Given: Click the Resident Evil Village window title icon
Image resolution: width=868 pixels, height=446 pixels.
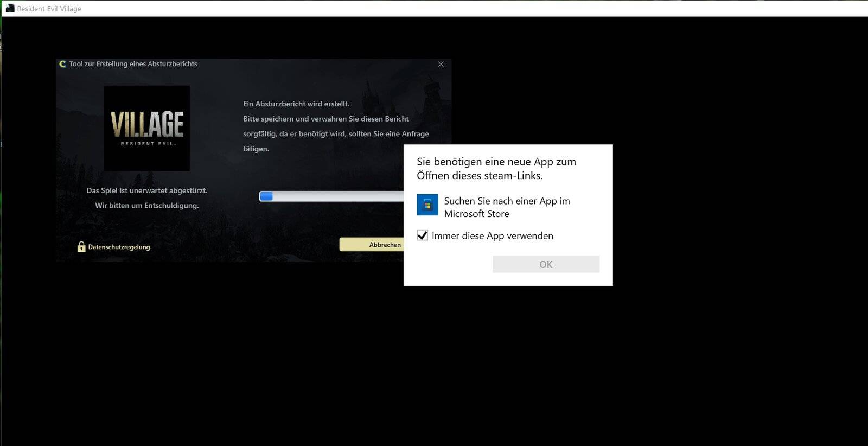Looking at the screenshot, I should pos(10,8).
